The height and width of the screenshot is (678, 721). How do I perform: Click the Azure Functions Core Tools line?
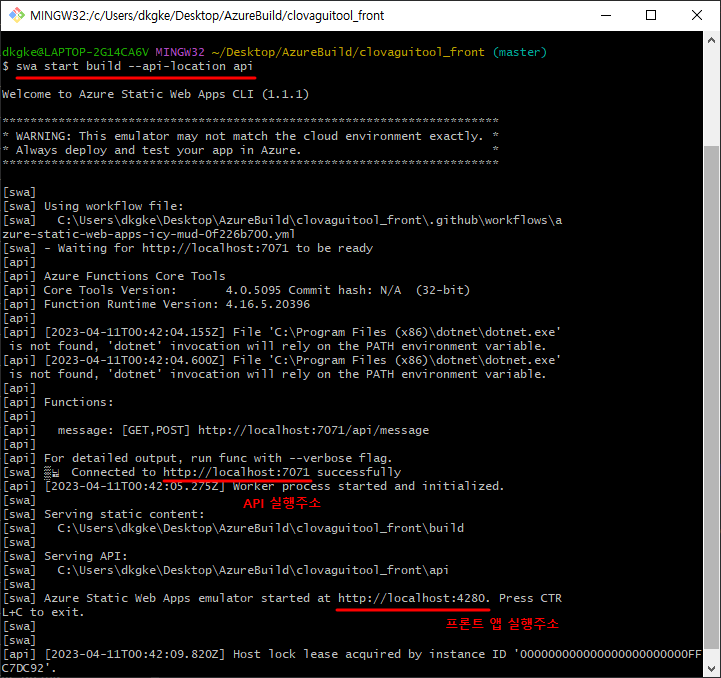(134, 276)
